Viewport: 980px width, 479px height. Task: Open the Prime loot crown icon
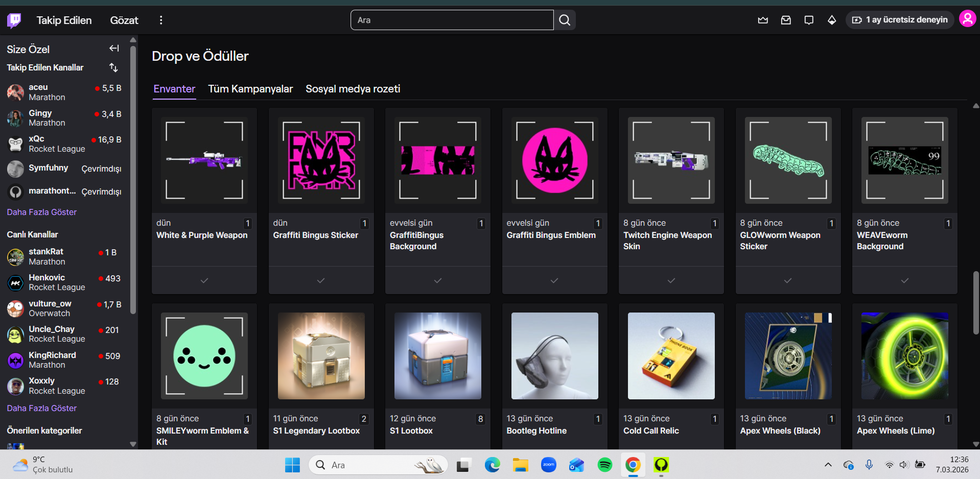point(763,20)
